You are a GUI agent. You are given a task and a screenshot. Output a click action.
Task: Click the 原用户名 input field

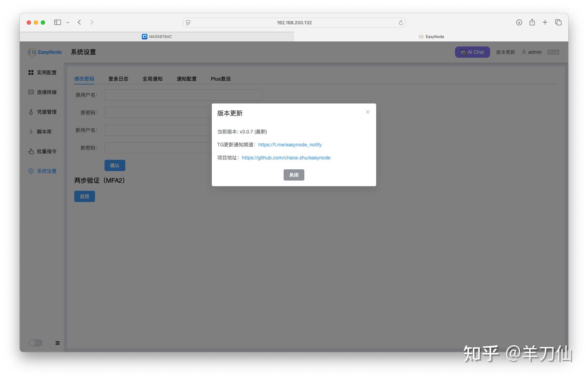[183, 95]
